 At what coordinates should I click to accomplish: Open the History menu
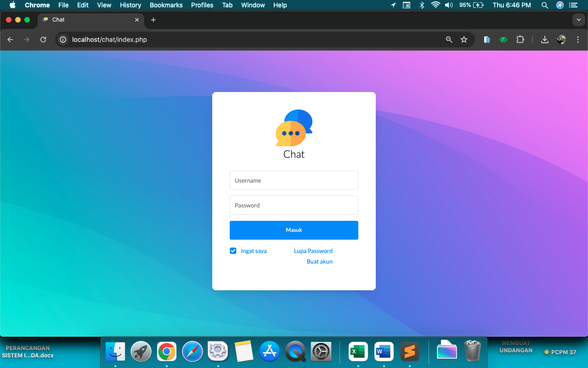click(130, 5)
